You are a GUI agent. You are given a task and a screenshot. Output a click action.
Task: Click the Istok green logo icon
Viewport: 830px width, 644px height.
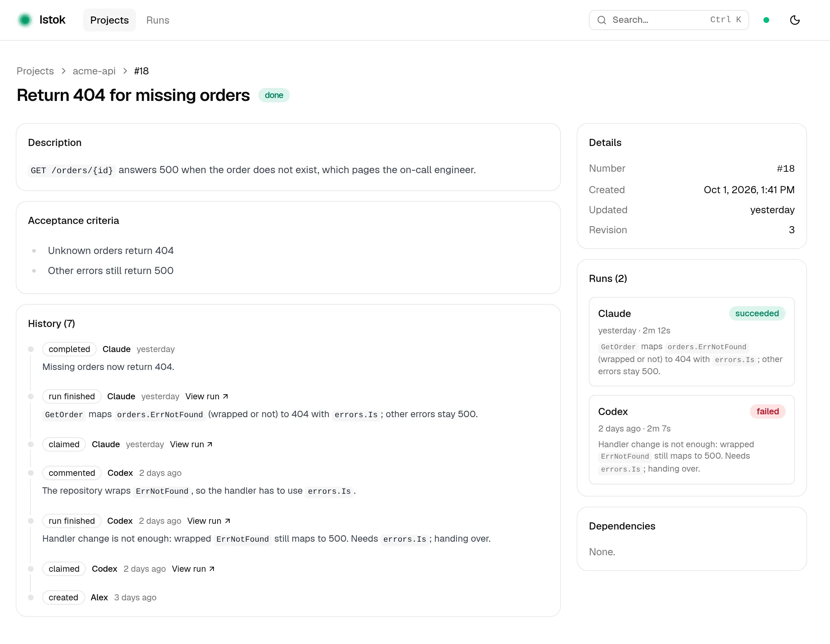click(25, 20)
